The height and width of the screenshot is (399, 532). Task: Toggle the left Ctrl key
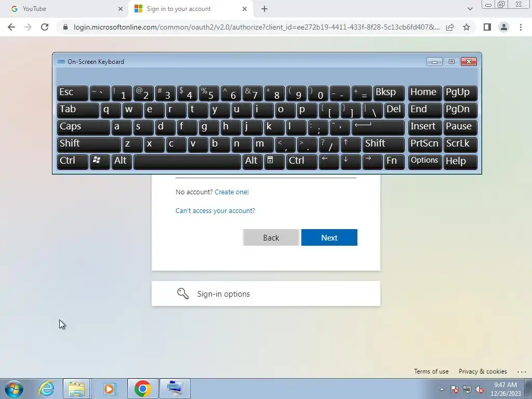(73, 162)
